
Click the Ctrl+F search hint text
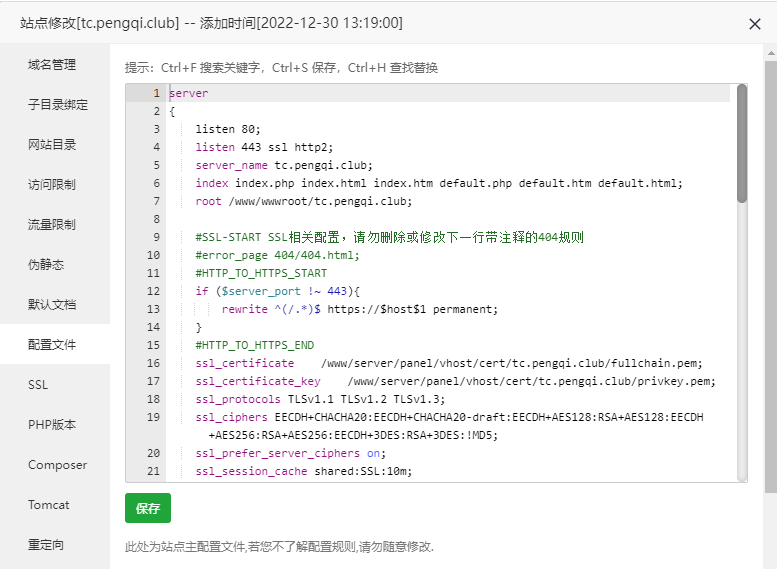click(210, 67)
